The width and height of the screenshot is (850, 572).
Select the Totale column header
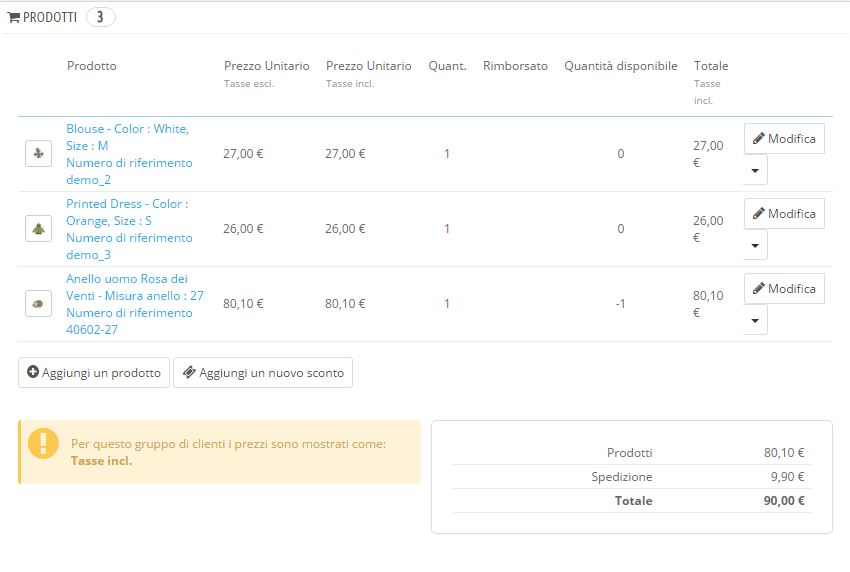point(711,66)
